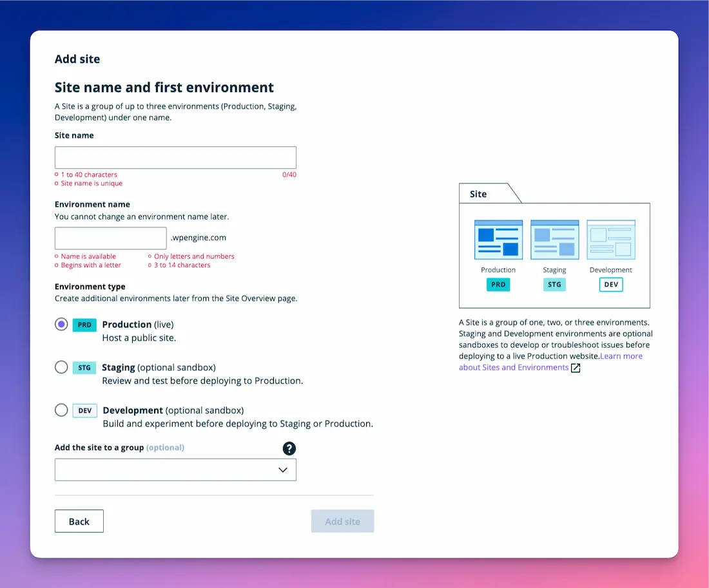Click the Add site button
709x588 pixels.
(342, 521)
